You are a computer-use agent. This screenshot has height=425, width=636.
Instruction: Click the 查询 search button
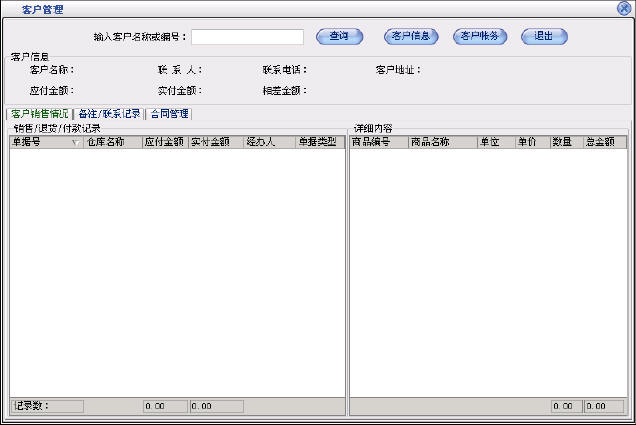tap(339, 37)
